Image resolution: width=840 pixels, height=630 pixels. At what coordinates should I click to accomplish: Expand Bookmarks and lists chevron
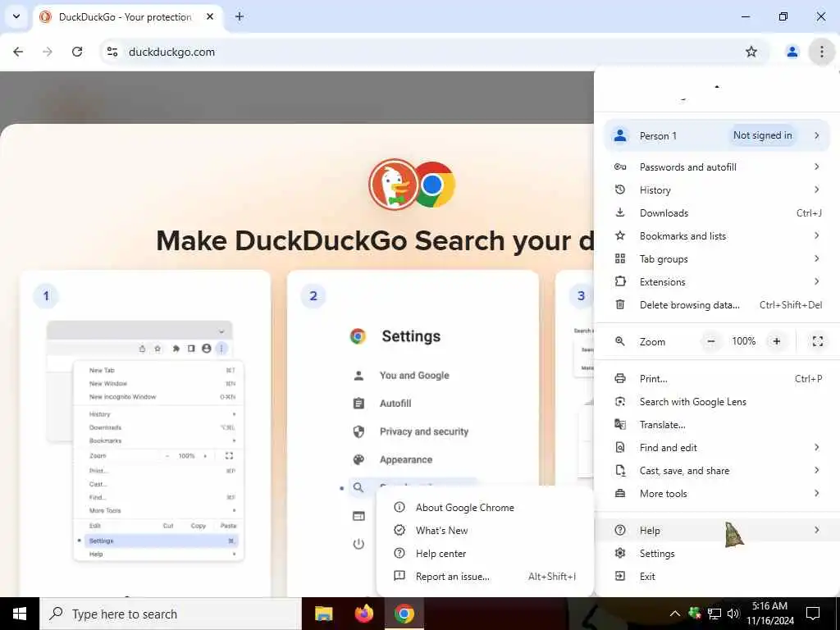pyautogui.click(x=816, y=235)
